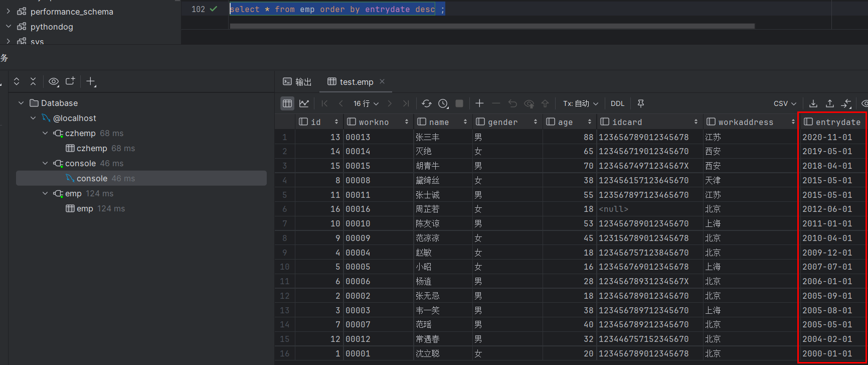The image size is (868, 365).
Task: Close the test.emp tab
Action: 382,81
